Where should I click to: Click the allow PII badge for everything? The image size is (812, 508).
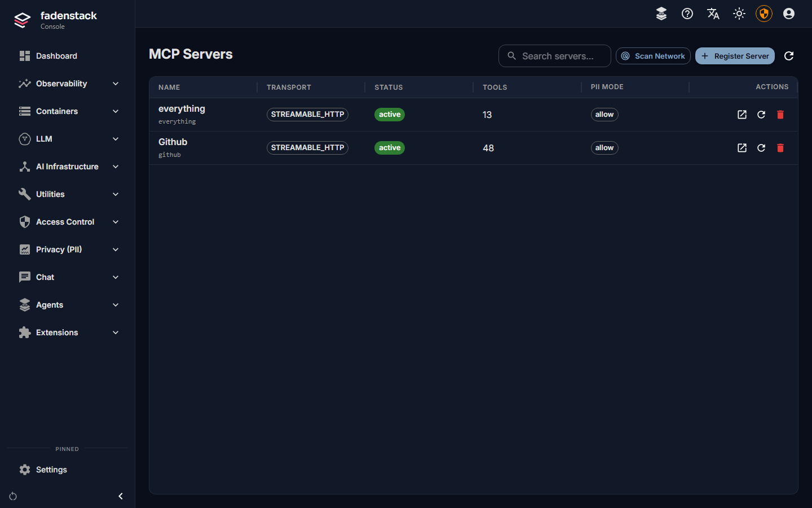[x=604, y=115]
